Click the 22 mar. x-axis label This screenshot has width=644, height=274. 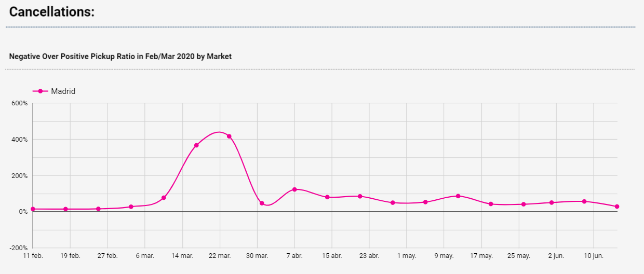pyautogui.click(x=220, y=256)
